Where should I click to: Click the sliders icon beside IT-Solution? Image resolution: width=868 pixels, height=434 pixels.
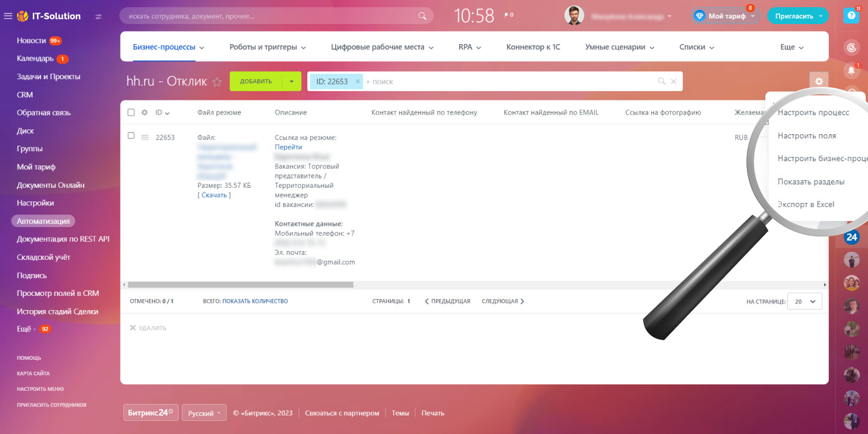[98, 16]
